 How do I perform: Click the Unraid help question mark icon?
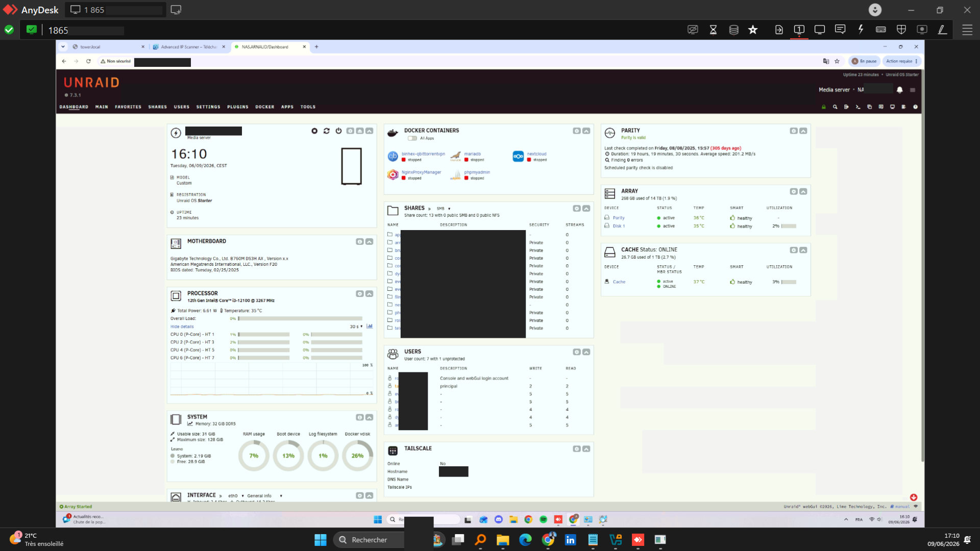(x=916, y=107)
